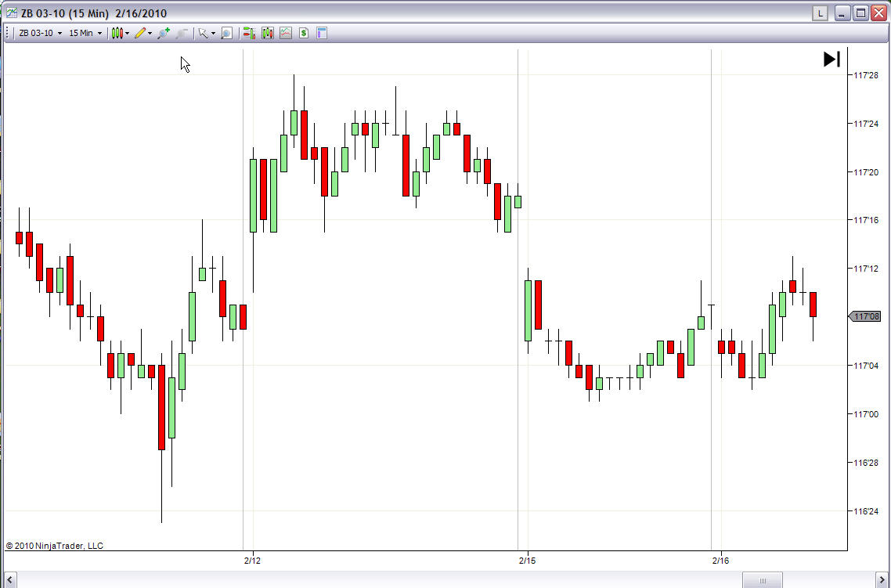Click the 2/12 date label
891x588 pixels.
click(252, 561)
